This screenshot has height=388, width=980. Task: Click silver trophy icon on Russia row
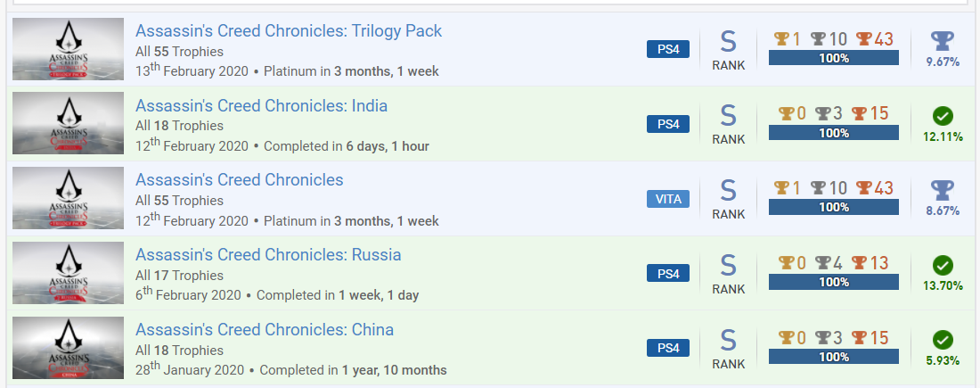[x=822, y=263]
